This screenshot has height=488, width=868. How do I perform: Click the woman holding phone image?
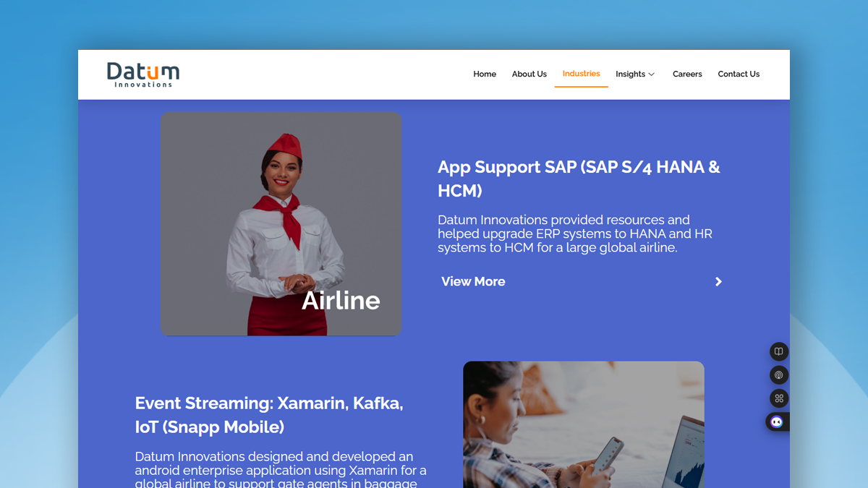(x=584, y=424)
